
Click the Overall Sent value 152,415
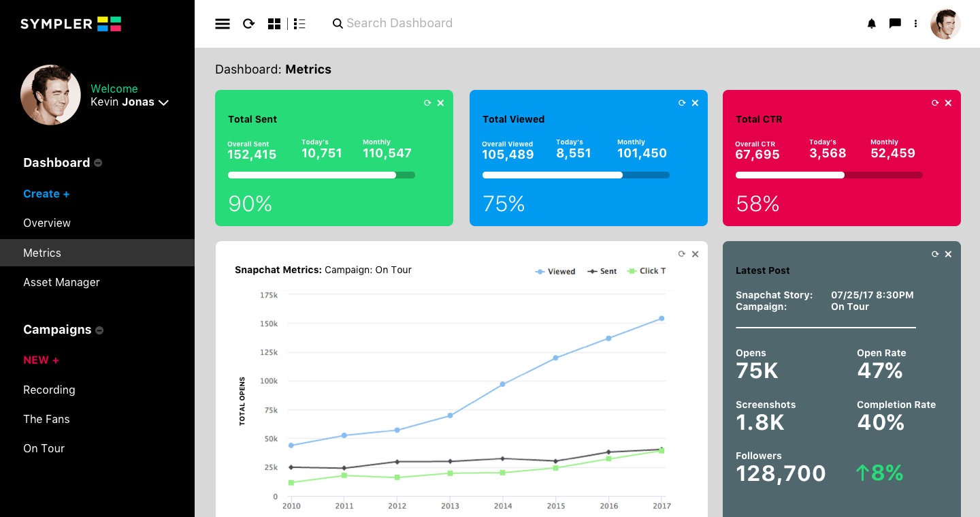click(252, 155)
